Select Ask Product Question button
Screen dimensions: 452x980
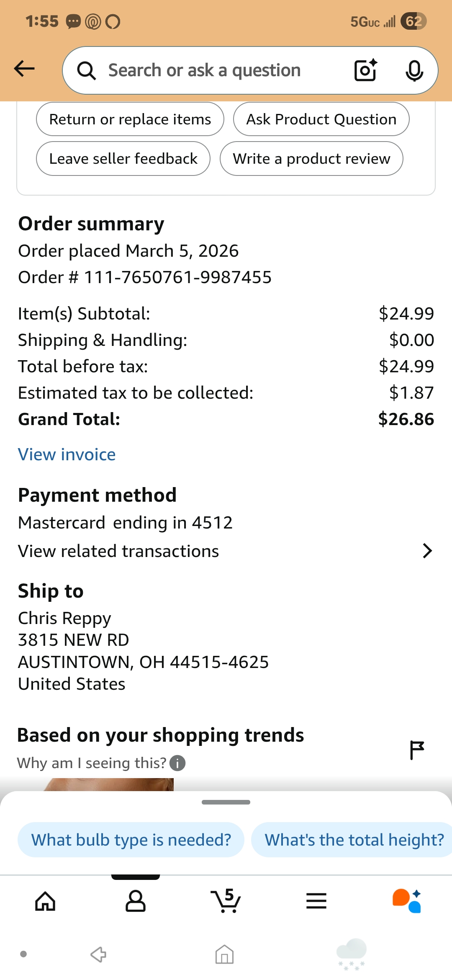[321, 119]
